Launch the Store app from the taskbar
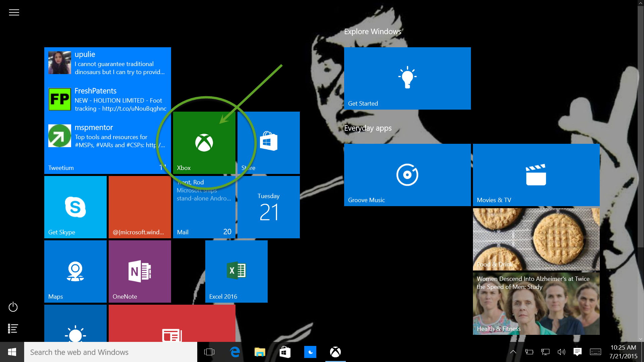644x362 pixels. coord(285,352)
